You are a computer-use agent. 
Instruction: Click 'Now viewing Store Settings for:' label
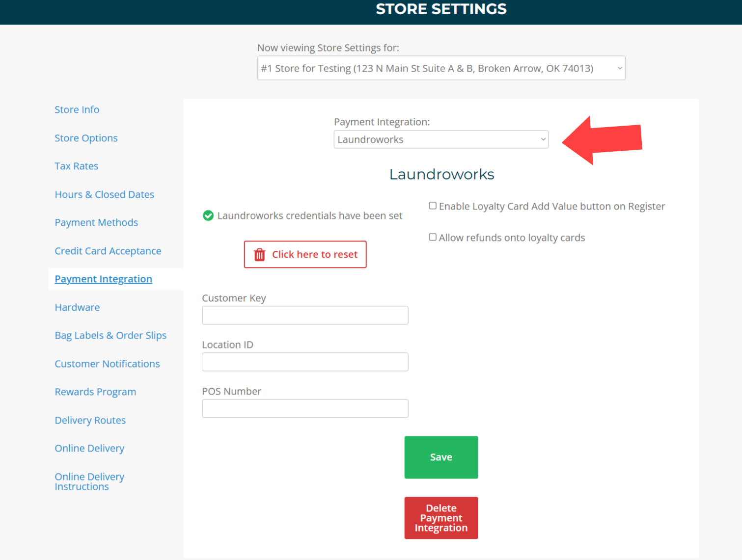(x=328, y=48)
